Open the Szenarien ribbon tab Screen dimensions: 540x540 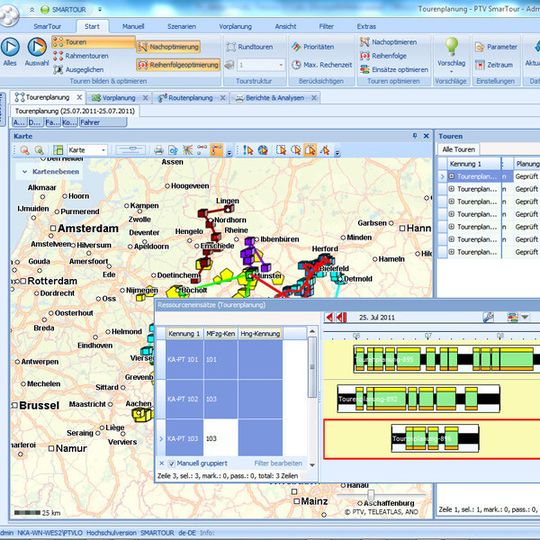[x=181, y=26]
